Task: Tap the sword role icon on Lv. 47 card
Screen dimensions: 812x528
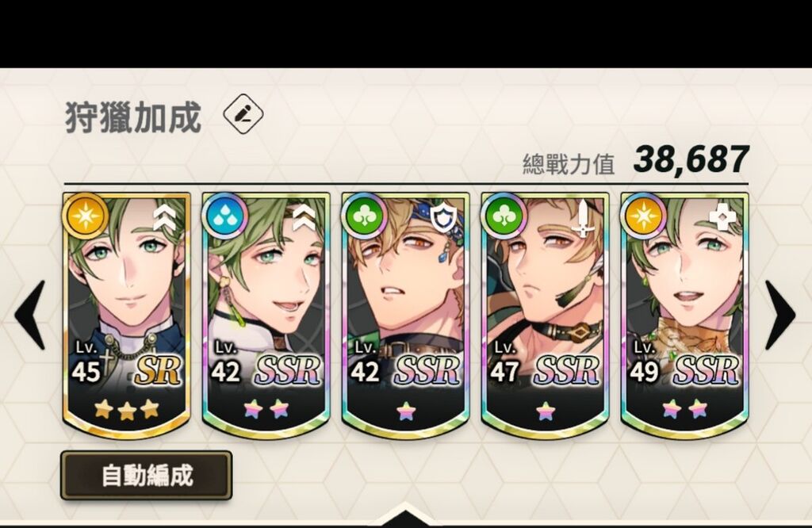Action: pyautogui.click(x=584, y=219)
